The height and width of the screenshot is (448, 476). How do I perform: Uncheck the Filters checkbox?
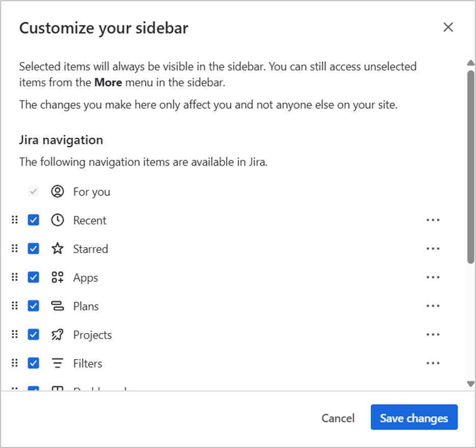tap(34, 363)
